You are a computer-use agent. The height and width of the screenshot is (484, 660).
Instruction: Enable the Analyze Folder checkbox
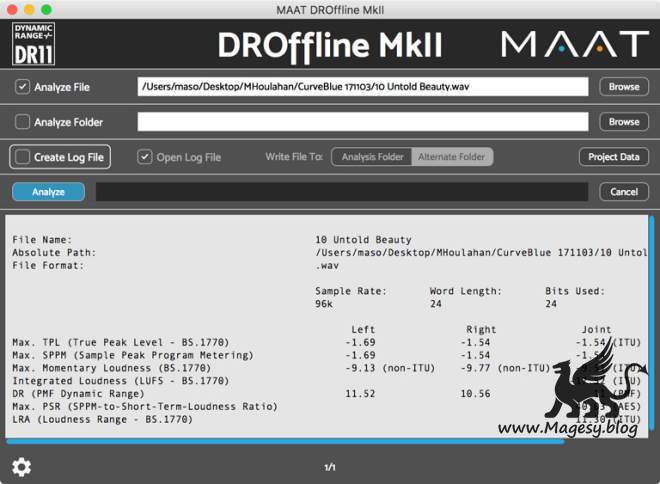pos(22,122)
